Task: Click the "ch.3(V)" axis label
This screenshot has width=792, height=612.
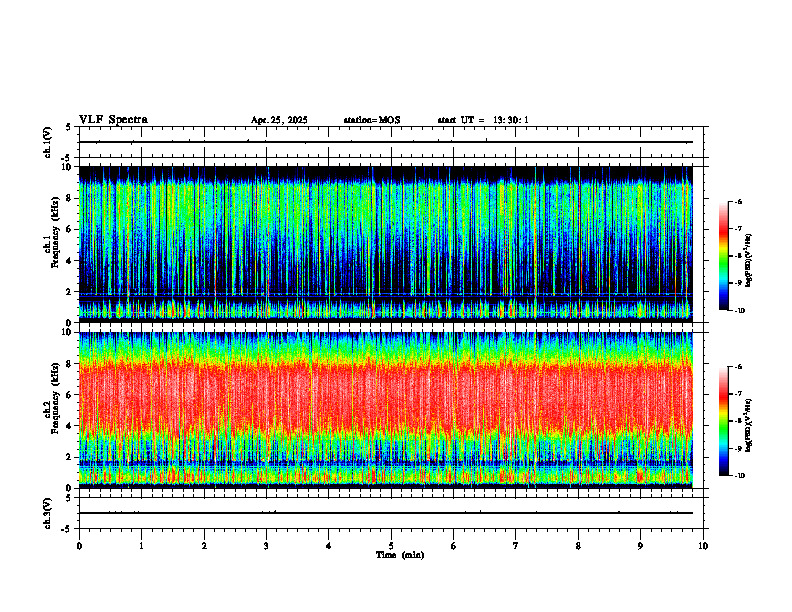Action: tap(48, 514)
